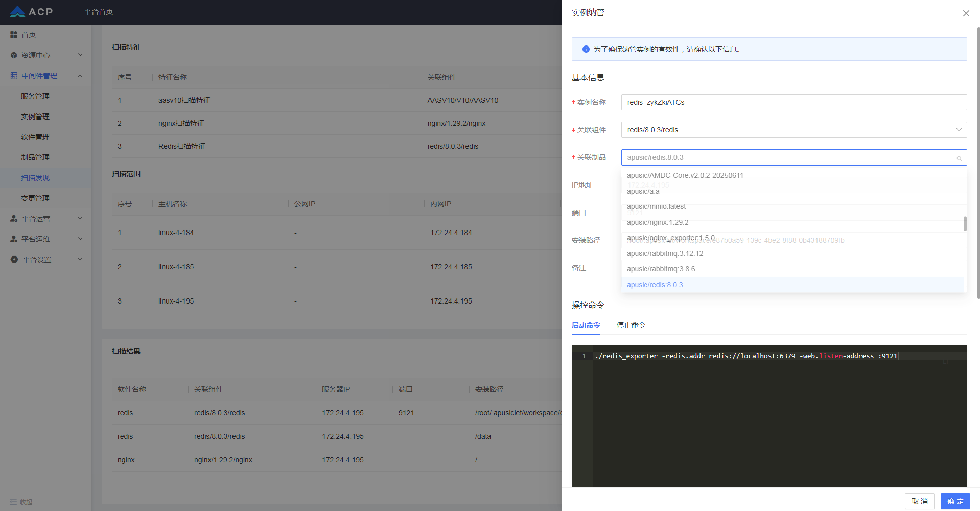
Task: Click host name linux-4-185
Action: click(x=176, y=267)
